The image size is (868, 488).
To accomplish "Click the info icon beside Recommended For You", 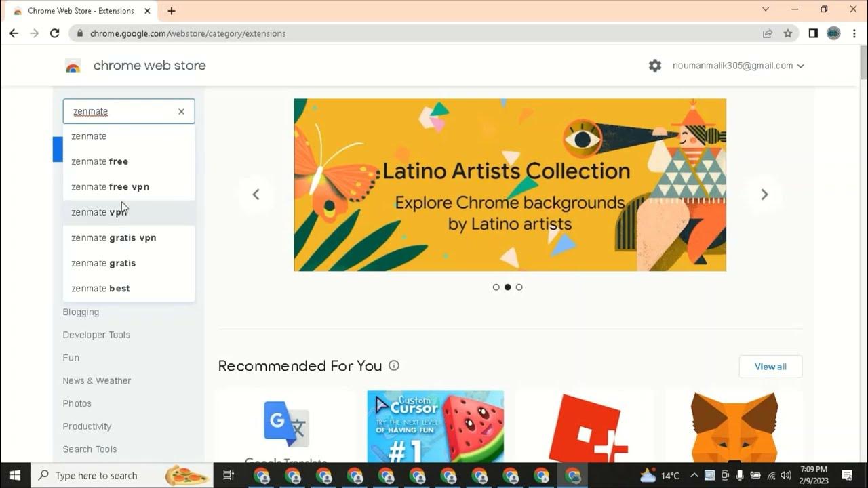I will [x=394, y=365].
